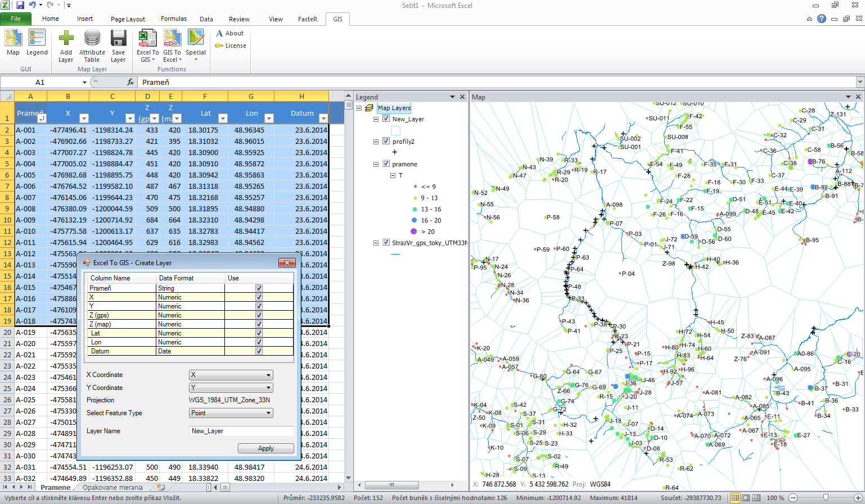Close the Legend panel

[x=462, y=97]
